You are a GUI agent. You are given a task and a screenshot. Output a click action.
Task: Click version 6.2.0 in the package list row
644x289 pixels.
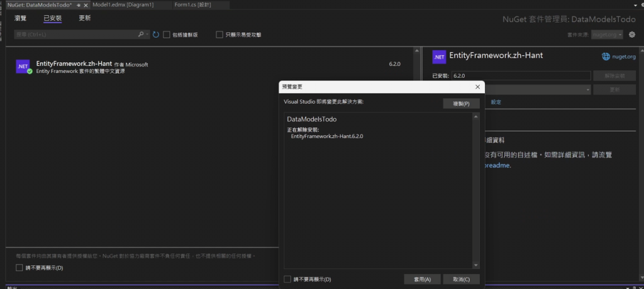pyautogui.click(x=394, y=64)
